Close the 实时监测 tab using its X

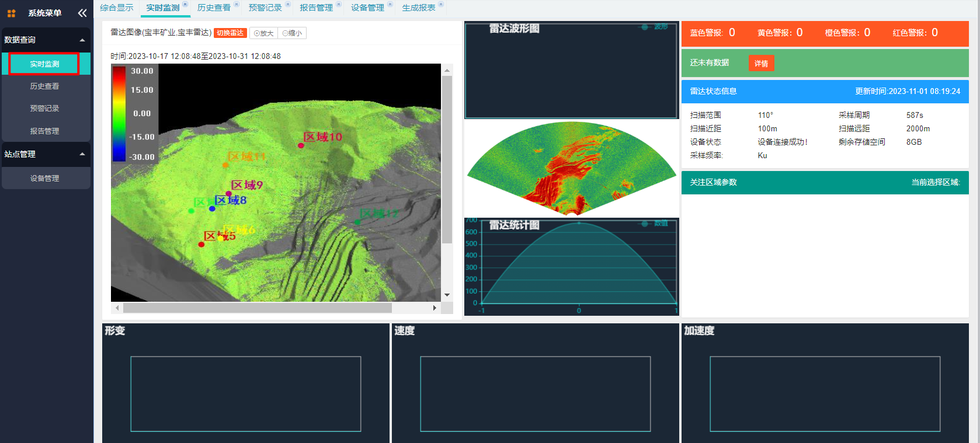[x=185, y=4]
